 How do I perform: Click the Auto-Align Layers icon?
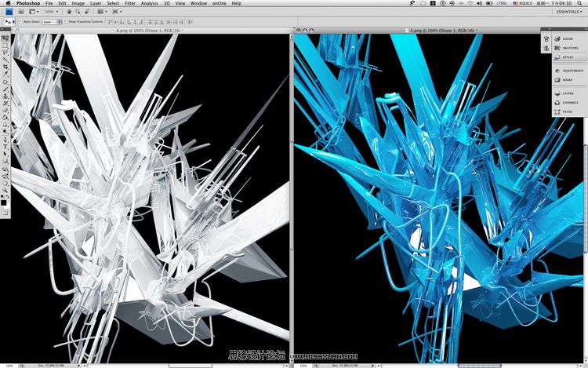pyautogui.click(x=191, y=22)
